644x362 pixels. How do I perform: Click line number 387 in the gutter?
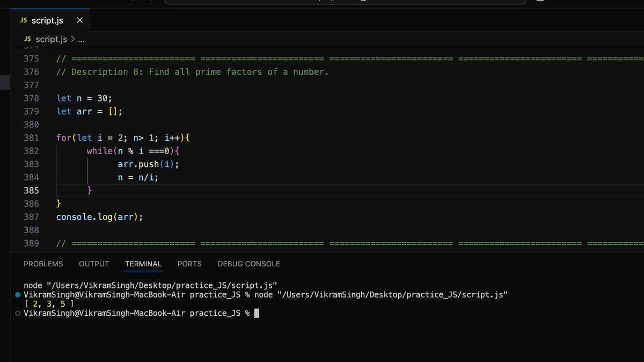(x=32, y=216)
